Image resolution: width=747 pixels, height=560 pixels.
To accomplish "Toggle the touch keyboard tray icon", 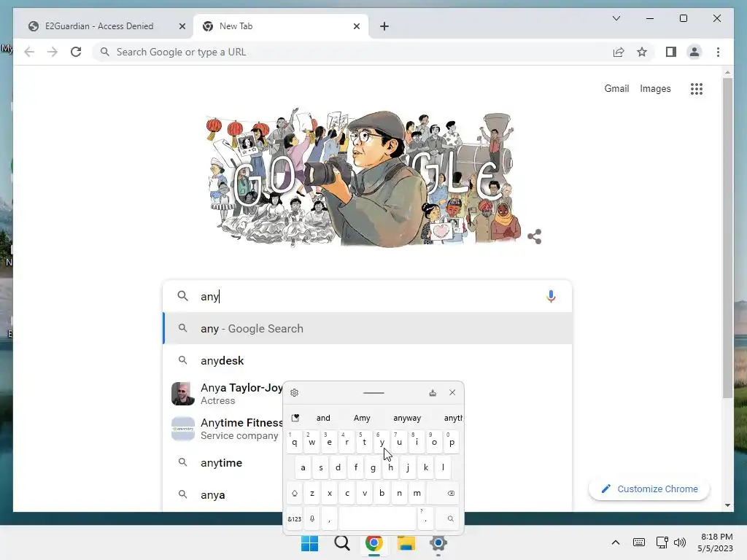I will tap(639, 542).
